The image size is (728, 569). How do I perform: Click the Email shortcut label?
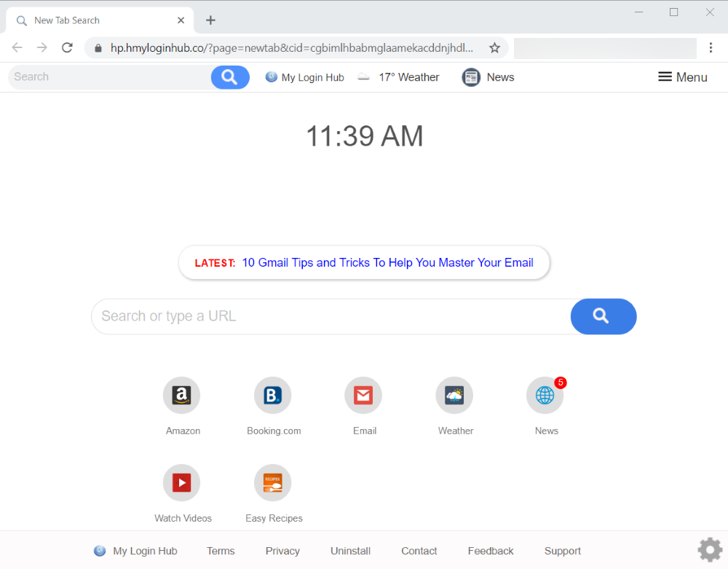pos(365,431)
